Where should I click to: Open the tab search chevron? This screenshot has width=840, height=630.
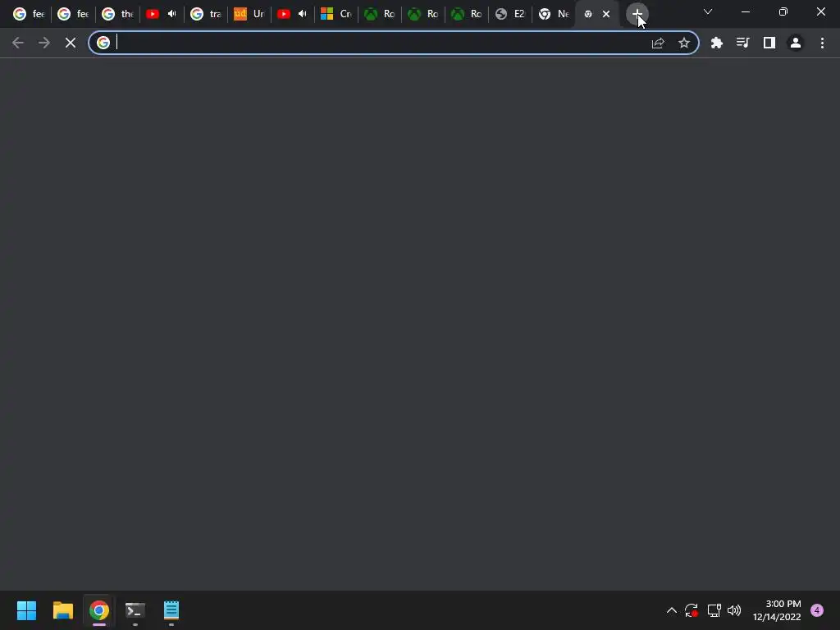click(708, 11)
